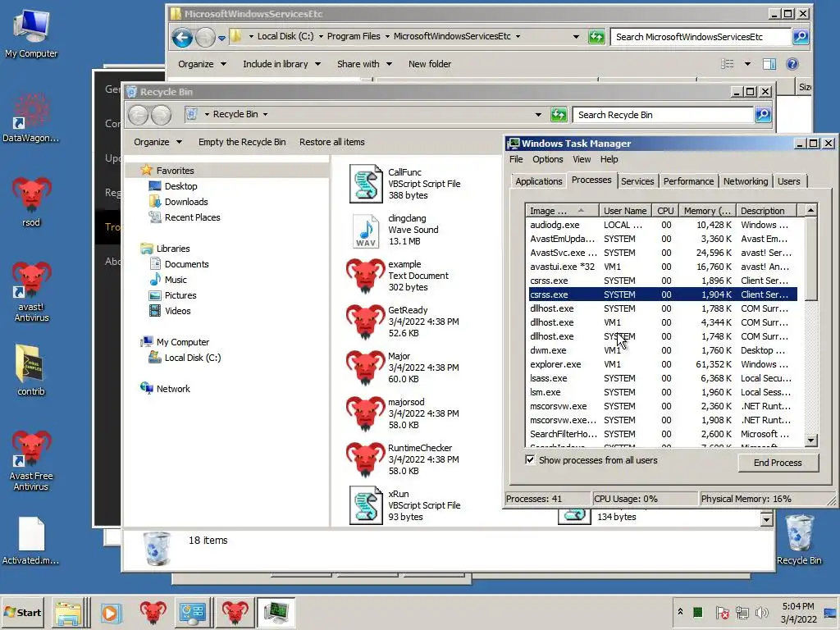Show hidden tray icons arrow
Screen dimensions: 840x630
coord(680,611)
